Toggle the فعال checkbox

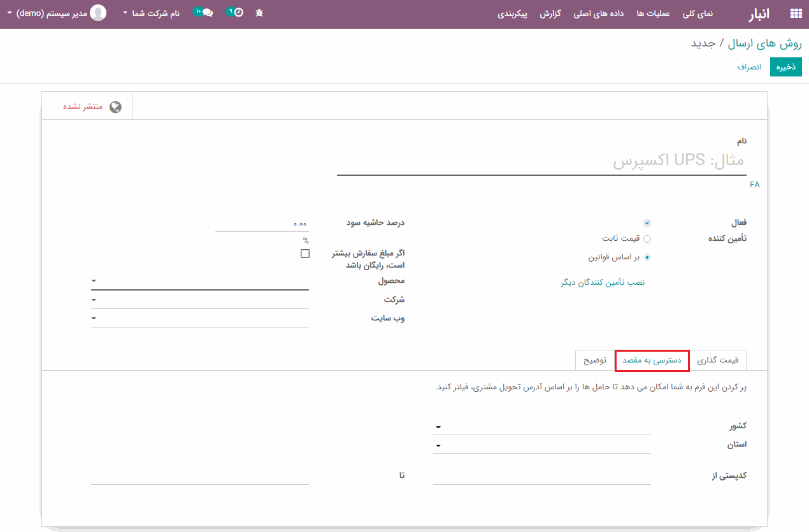click(x=647, y=223)
